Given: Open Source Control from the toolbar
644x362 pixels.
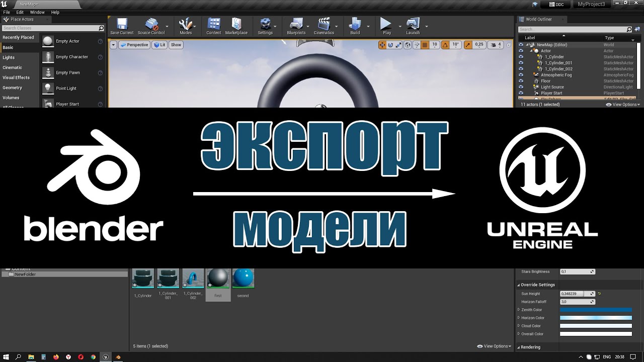Looking at the screenshot, I should pyautogui.click(x=151, y=26).
